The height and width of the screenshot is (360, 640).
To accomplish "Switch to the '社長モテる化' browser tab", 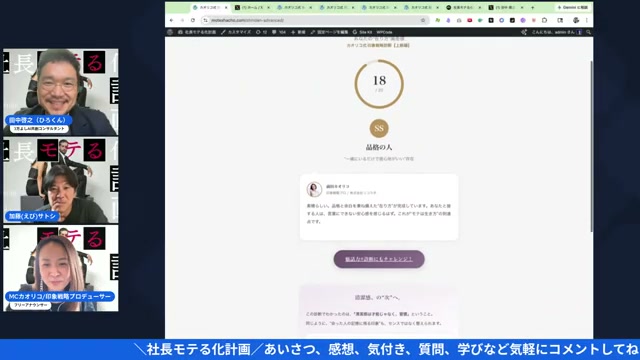I will click(x=464, y=7).
